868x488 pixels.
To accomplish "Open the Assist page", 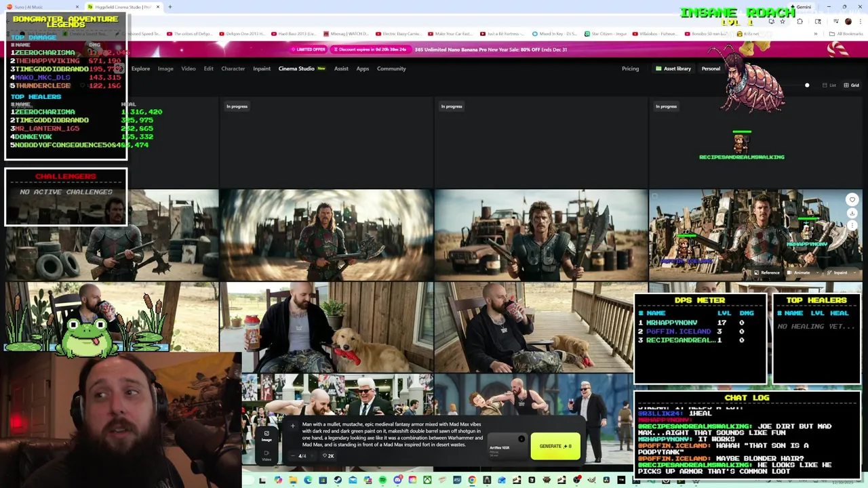I will click(341, 68).
